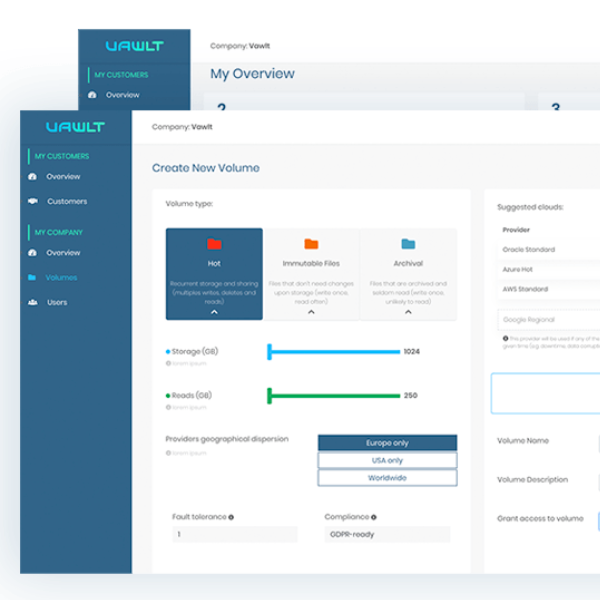Viewport: 600px width, 600px height.
Task: Expand the Immutable Files chevron
Action: click(x=311, y=312)
